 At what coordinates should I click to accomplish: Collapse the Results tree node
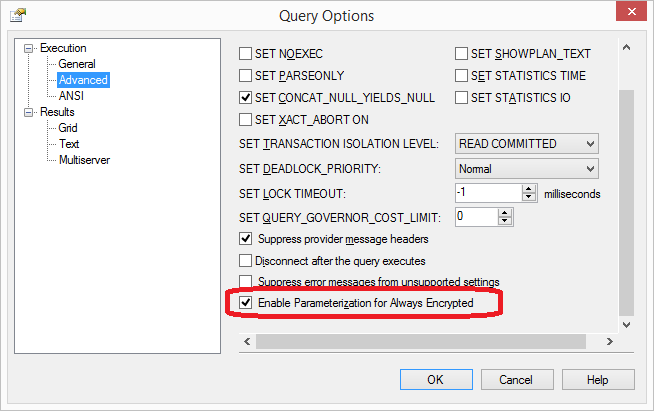coord(30,112)
